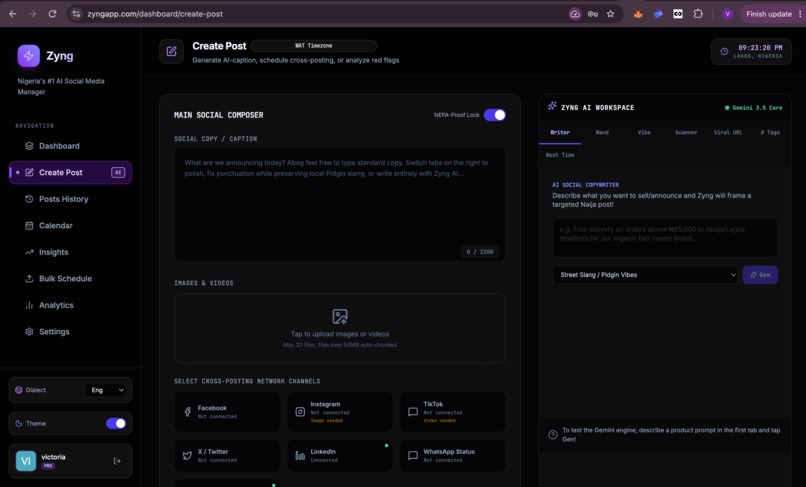Open Settings in the sidebar
Viewport: 806px width, 487px height.
[x=70, y=332]
